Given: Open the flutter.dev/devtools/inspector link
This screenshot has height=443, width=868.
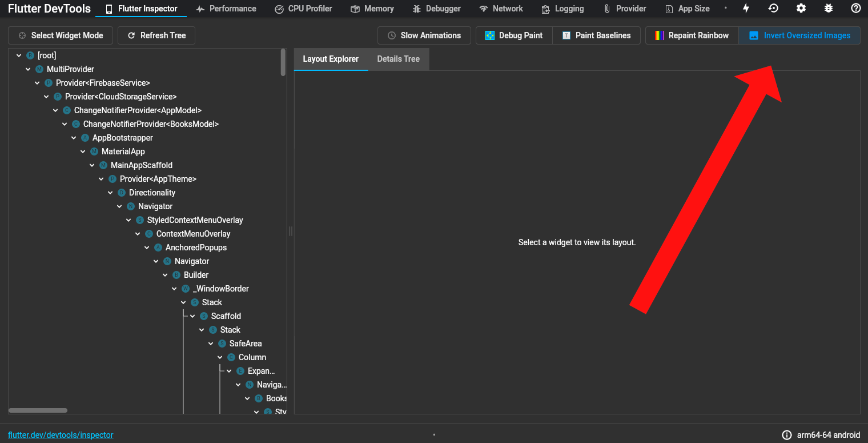Looking at the screenshot, I should coord(61,435).
